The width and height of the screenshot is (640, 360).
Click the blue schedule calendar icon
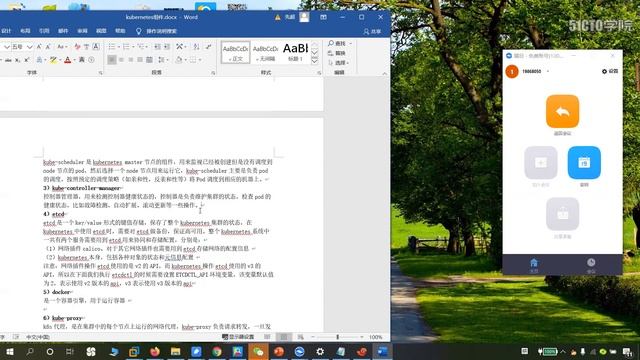[584, 162]
